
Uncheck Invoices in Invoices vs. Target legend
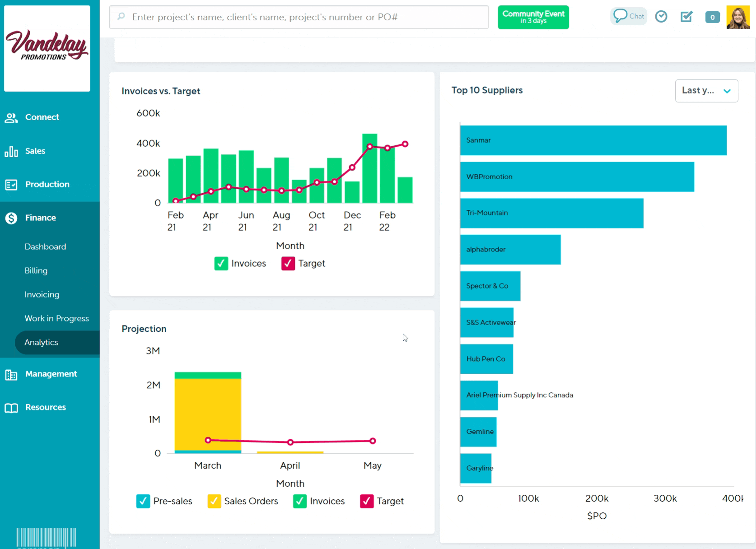click(221, 263)
